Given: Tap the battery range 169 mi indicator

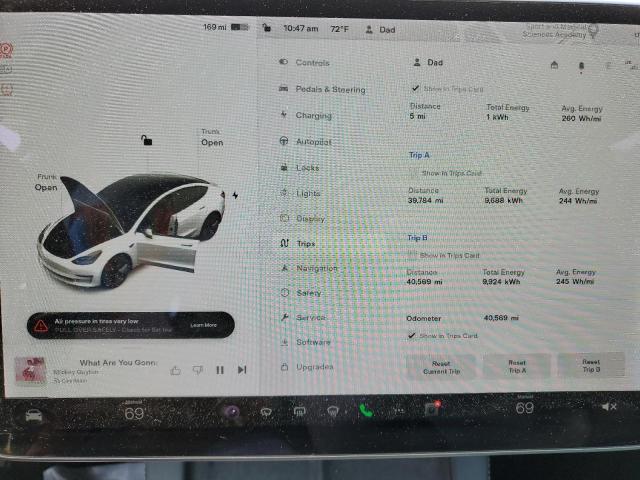Looking at the screenshot, I should (x=215, y=27).
